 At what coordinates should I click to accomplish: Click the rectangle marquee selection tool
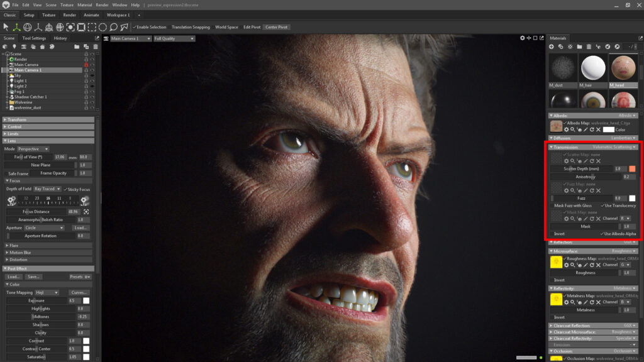92,28
